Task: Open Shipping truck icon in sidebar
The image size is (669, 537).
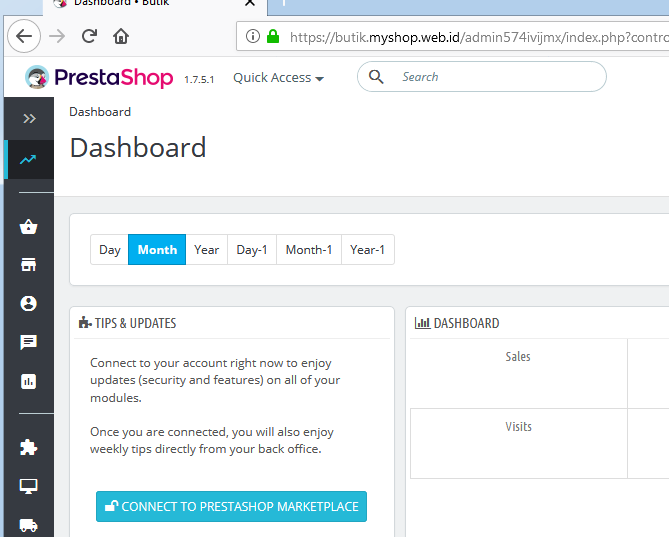Action: tap(29, 525)
